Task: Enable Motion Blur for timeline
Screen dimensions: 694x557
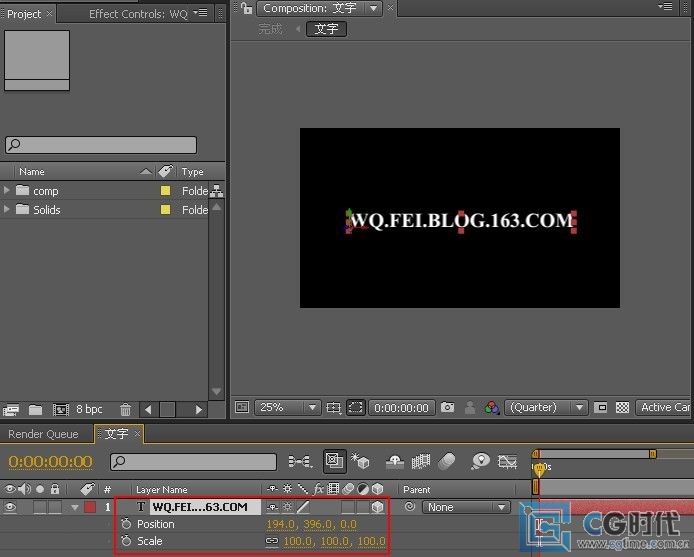Action: tap(447, 461)
